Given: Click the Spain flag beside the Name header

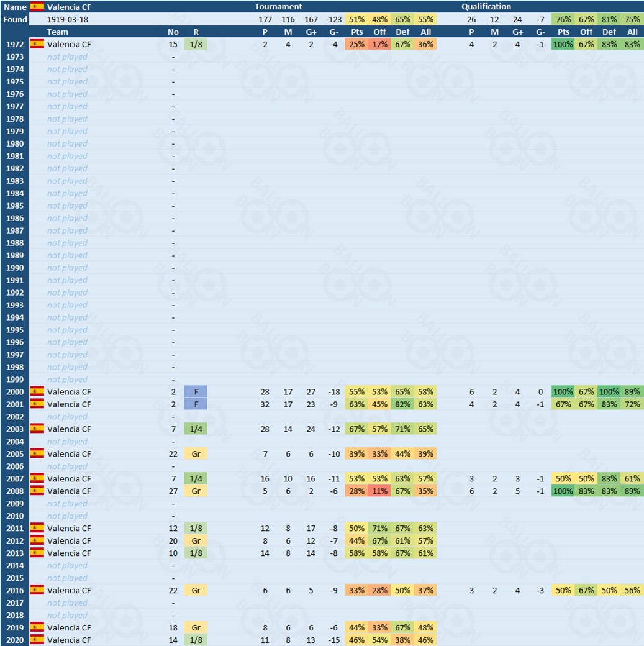Looking at the screenshot, I should [x=37, y=7].
